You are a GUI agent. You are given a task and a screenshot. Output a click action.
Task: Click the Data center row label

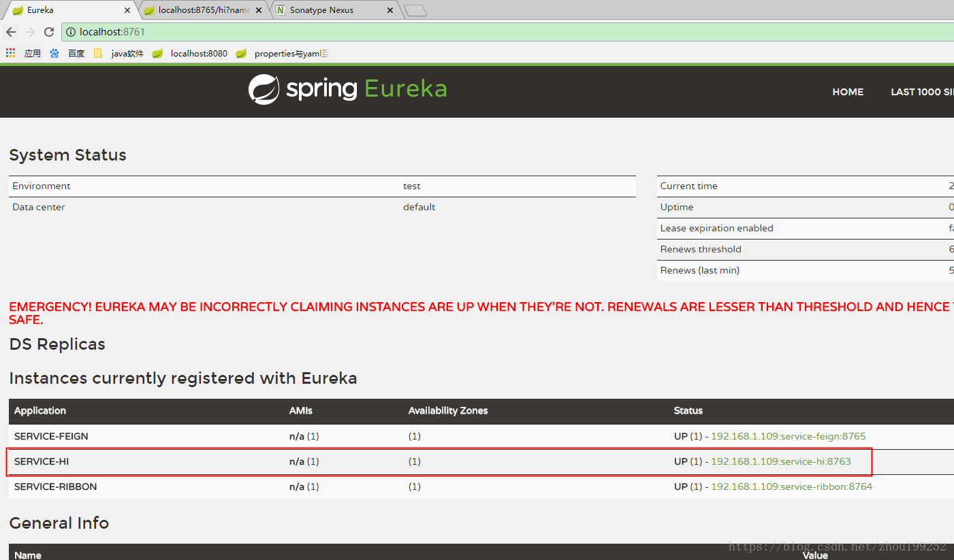[x=39, y=207]
